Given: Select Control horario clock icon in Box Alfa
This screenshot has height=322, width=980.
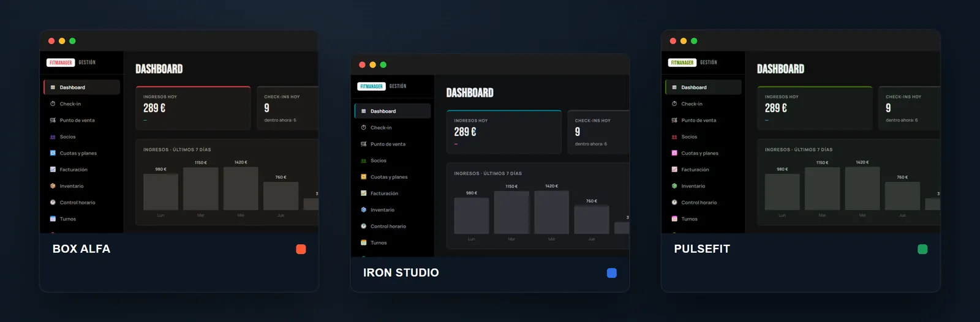Looking at the screenshot, I should point(53,203).
